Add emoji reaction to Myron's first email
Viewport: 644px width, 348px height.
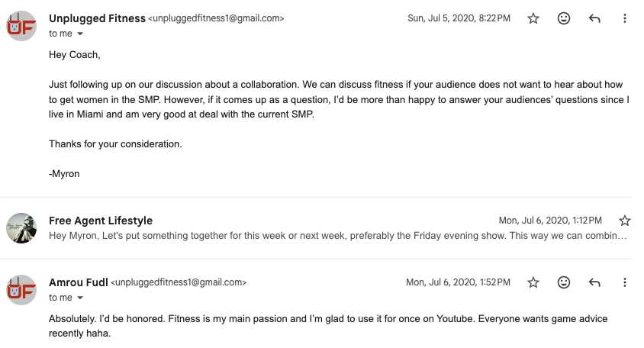(x=564, y=18)
